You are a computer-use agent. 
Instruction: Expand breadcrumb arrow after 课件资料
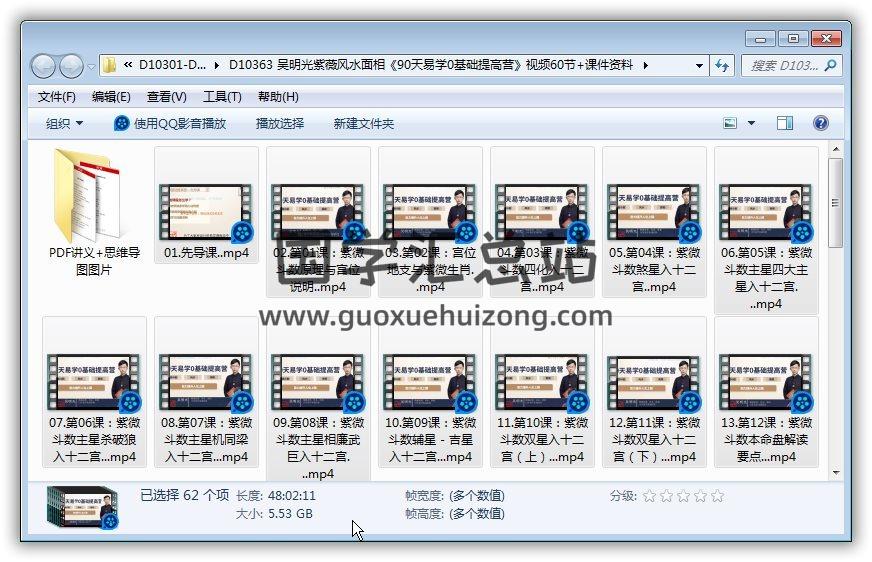tap(646, 66)
